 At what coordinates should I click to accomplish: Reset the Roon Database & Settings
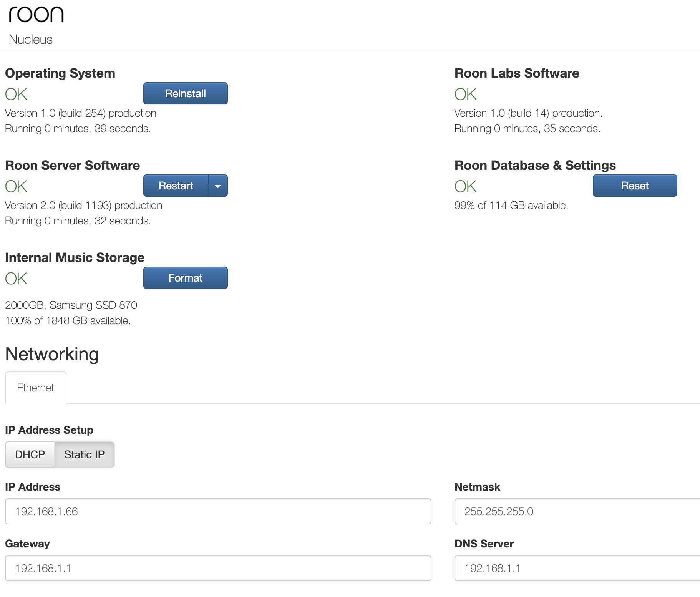[x=634, y=186]
